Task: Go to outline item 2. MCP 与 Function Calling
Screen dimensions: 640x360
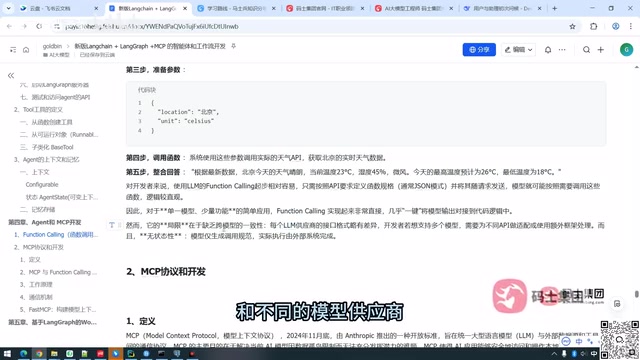Action: tap(58, 272)
